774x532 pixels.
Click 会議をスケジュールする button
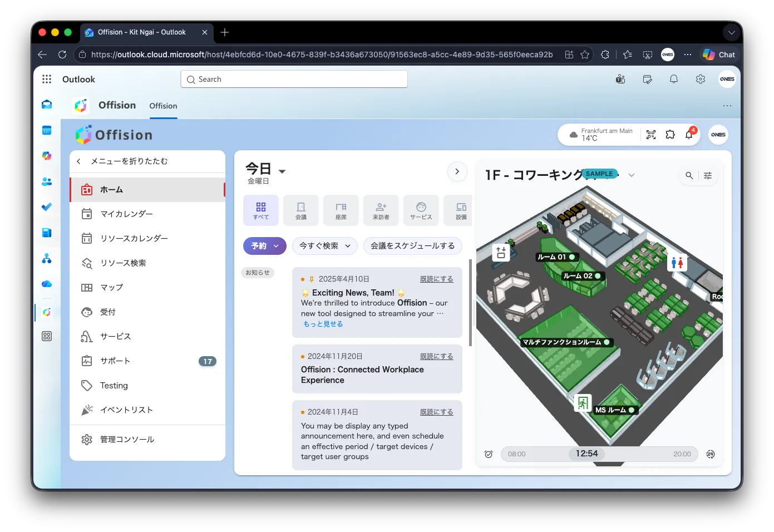point(413,246)
